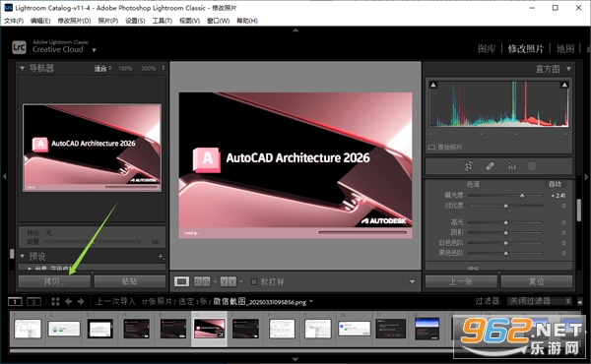Open the 帮助(H) menu
591x364 pixels.
tap(247, 21)
